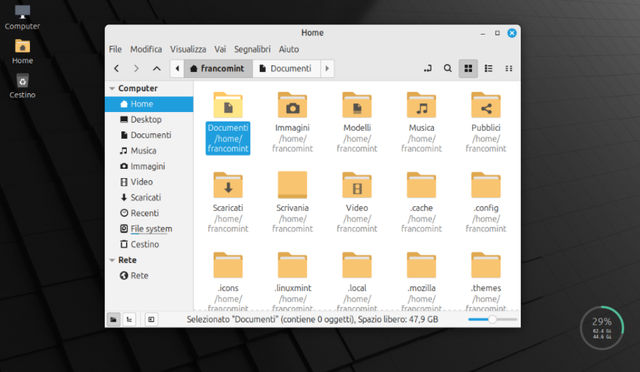Open File system in the sidebar
Screen dimensions: 640x372
(x=149, y=229)
